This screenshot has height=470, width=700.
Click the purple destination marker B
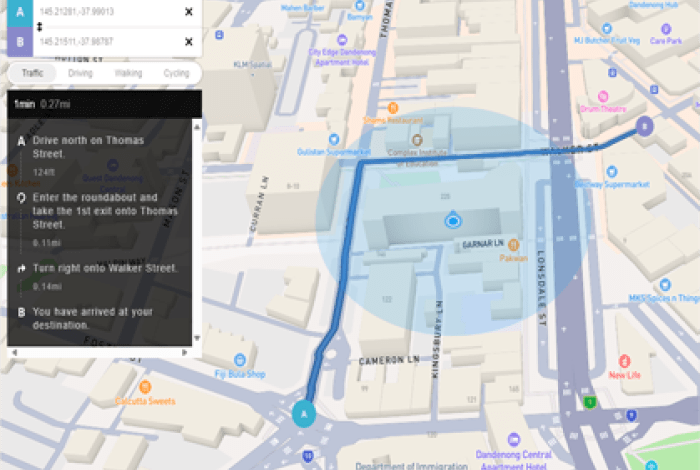[645, 126]
